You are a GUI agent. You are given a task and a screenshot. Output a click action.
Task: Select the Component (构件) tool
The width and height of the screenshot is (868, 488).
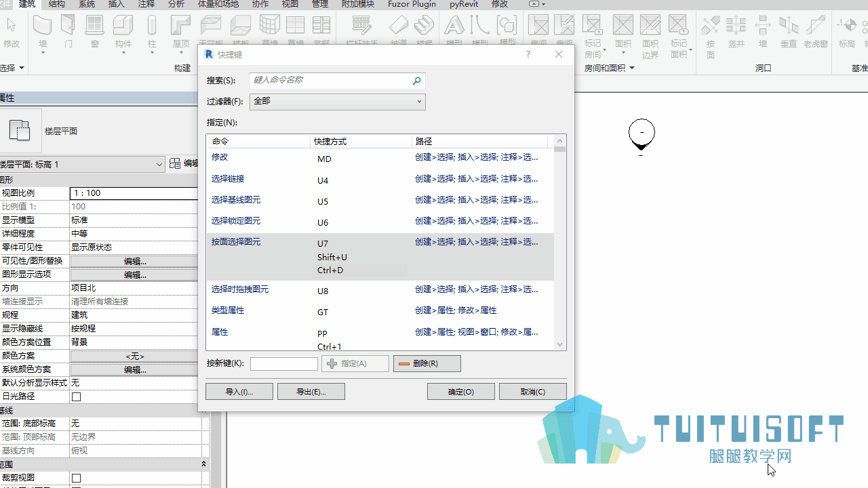(x=123, y=33)
